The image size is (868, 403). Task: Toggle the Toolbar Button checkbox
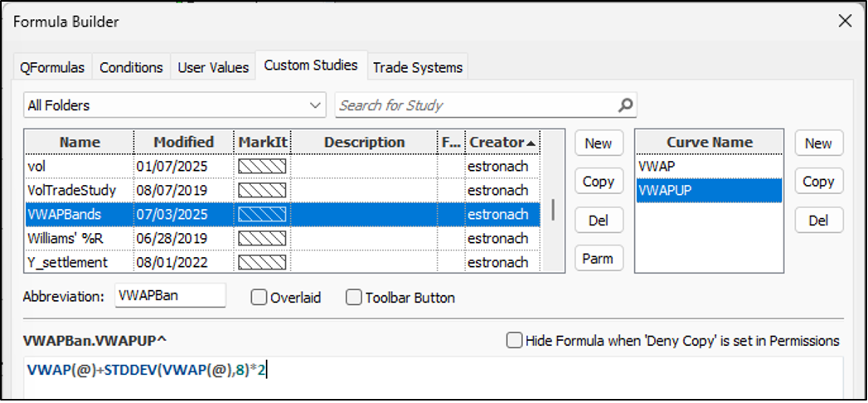[354, 297]
